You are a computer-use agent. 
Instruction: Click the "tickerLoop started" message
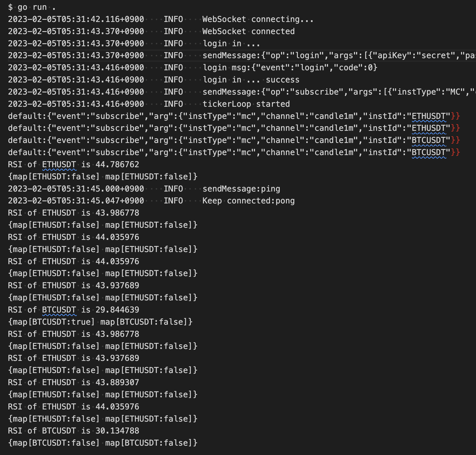pyautogui.click(x=246, y=104)
